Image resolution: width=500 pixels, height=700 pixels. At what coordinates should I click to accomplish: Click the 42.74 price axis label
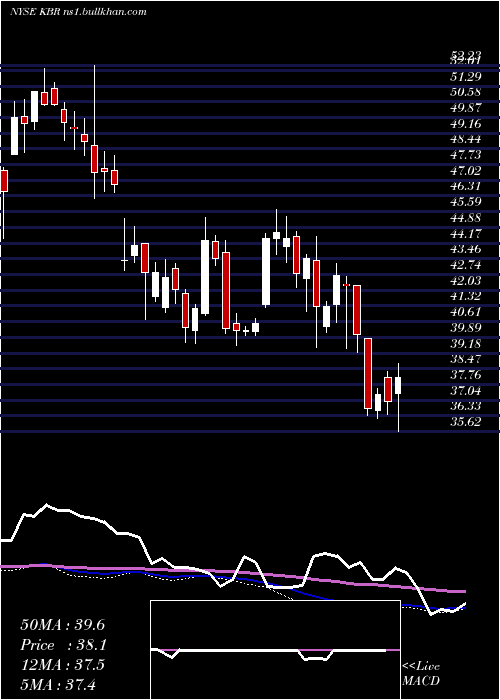point(466,265)
